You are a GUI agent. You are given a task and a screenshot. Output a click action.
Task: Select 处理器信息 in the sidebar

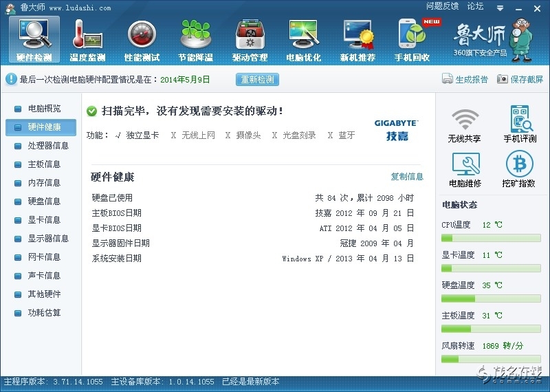[x=41, y=146]
